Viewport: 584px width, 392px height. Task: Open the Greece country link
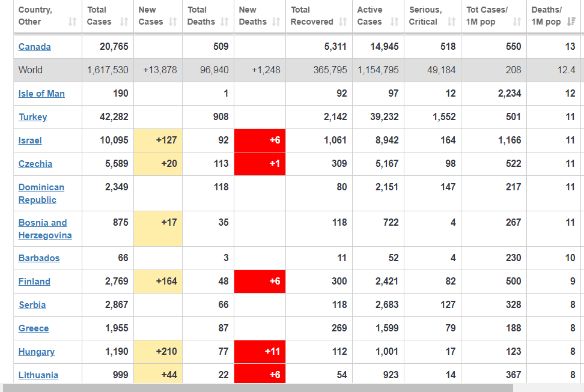click(x=34, y=329)
